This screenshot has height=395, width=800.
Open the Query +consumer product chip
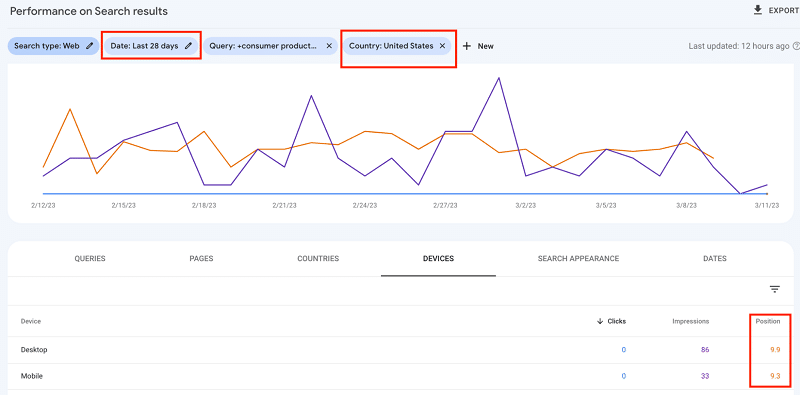[270, 46]
